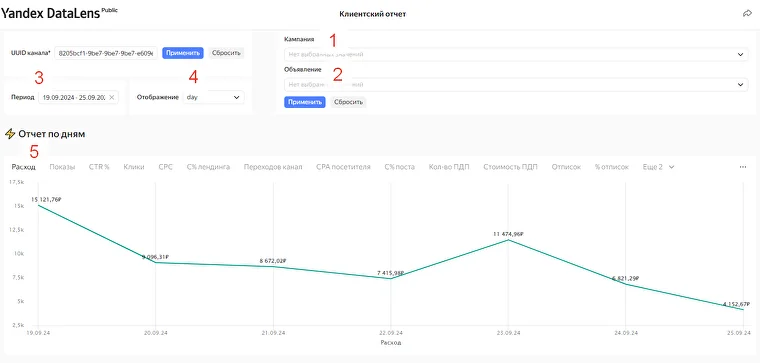Click Сбросить next to UUID field
760x363 pixels.
point(226,53)
